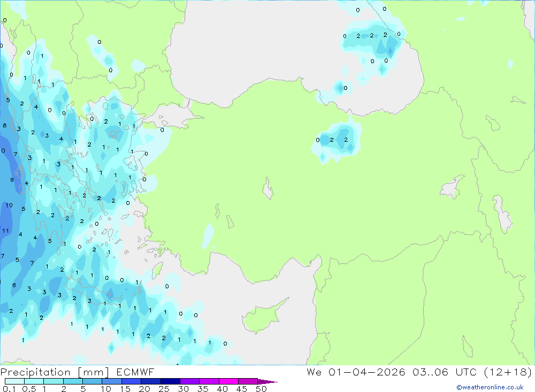The width and height of the screenshot is (535, 392).
Task: Pick the 20–25 mm dark blue swatch
Action: tap(150, 381)
